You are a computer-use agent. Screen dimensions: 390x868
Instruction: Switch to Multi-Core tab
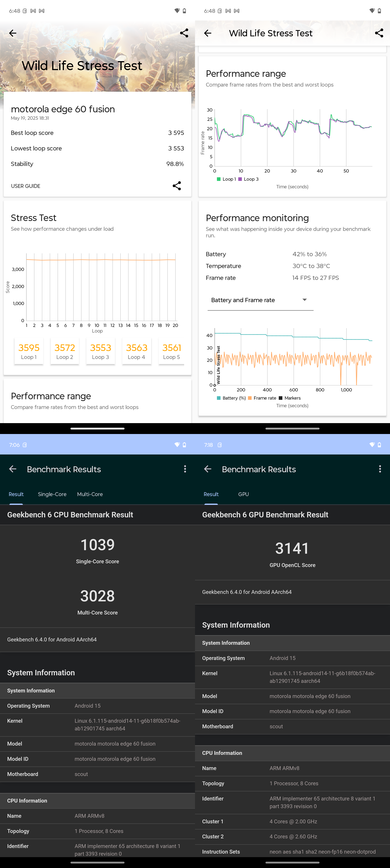(90, 494)
